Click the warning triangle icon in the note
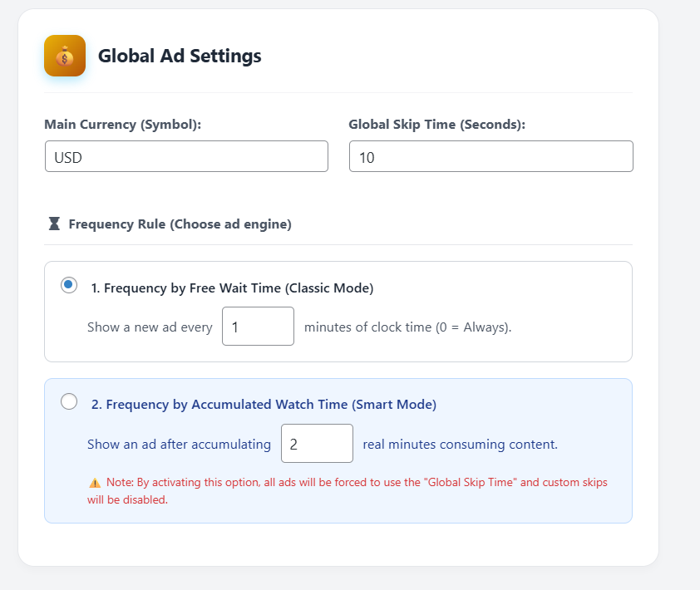 tap(94, 483)
